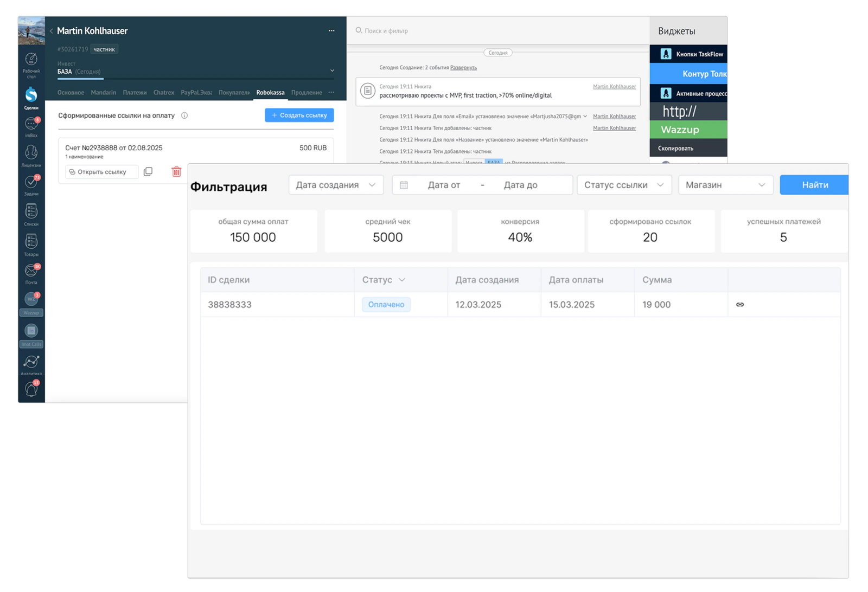Switch to the Основное tab
868x592 pixels.
71,93
